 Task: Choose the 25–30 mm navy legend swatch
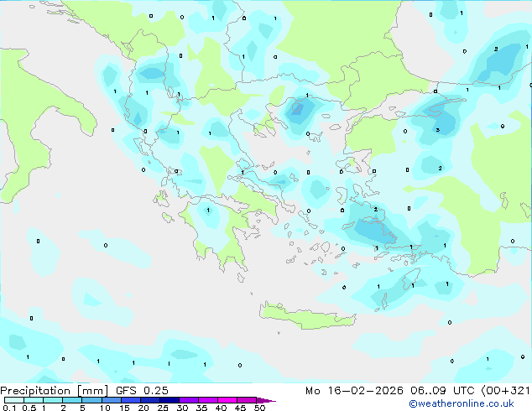tap(169, 400)
